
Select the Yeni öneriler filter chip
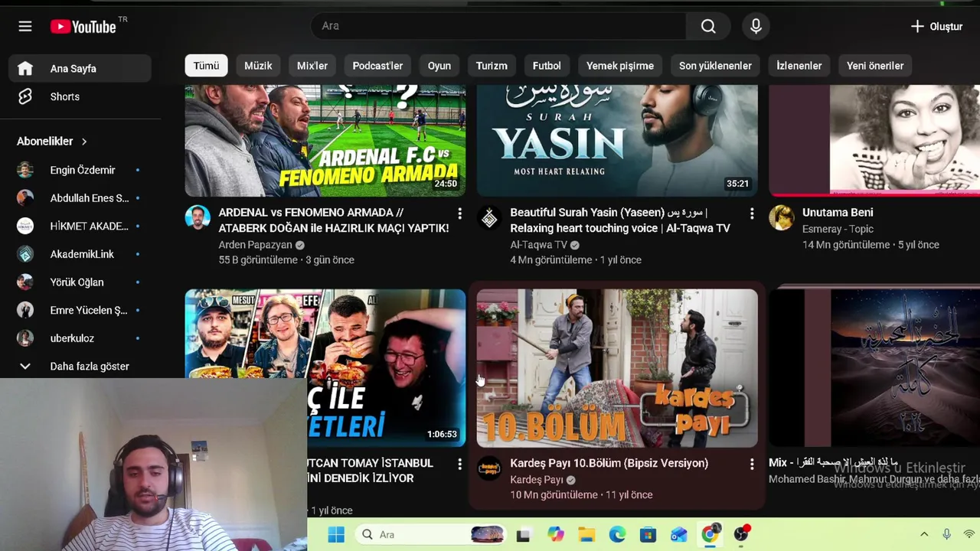(x=875, y=66)
